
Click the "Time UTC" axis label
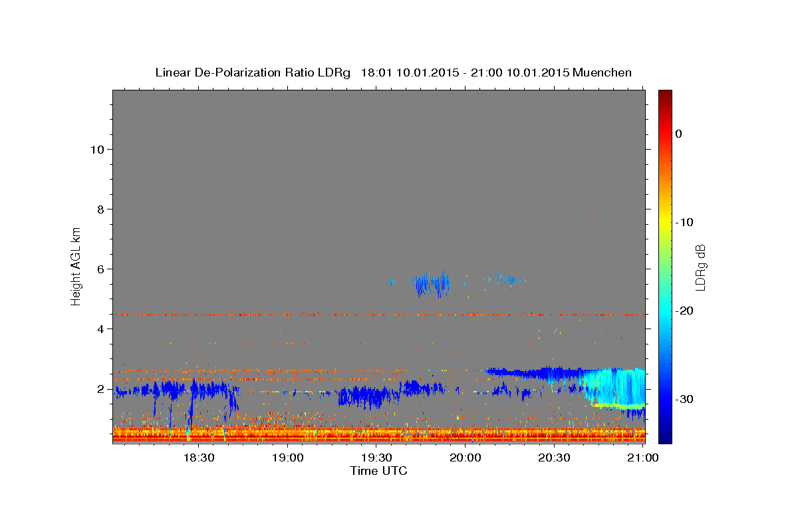[378, 471]
